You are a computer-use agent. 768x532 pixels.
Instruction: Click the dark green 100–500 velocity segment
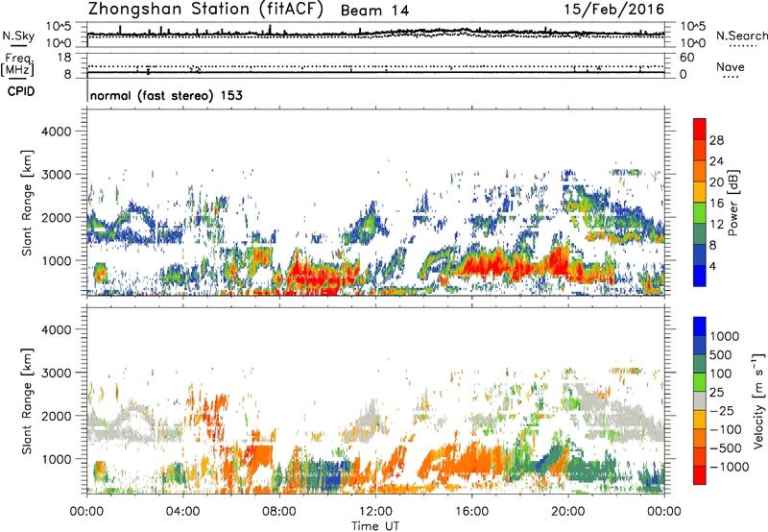700,364
